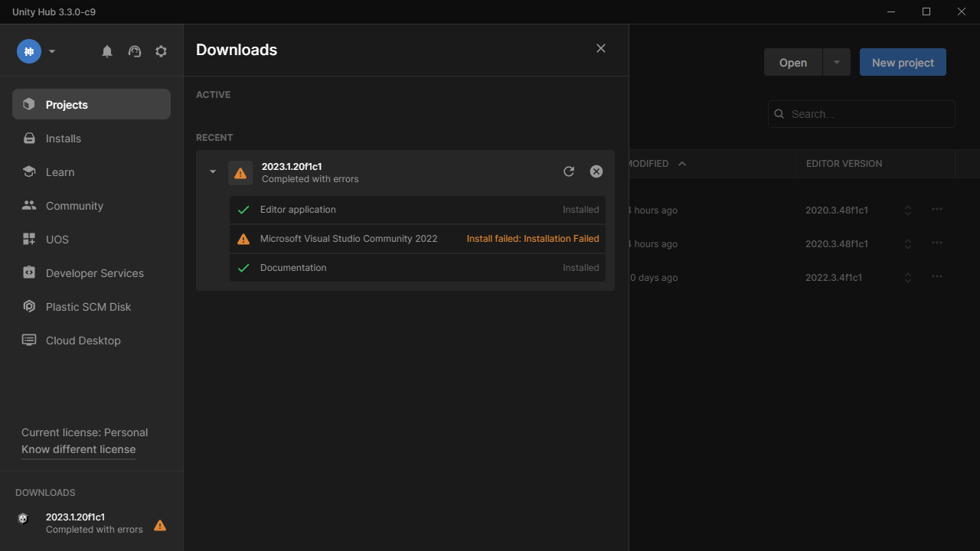Click the orange warning icon in the sidebar downloads
Screen dimensions: 980x551
coord(160,525)
